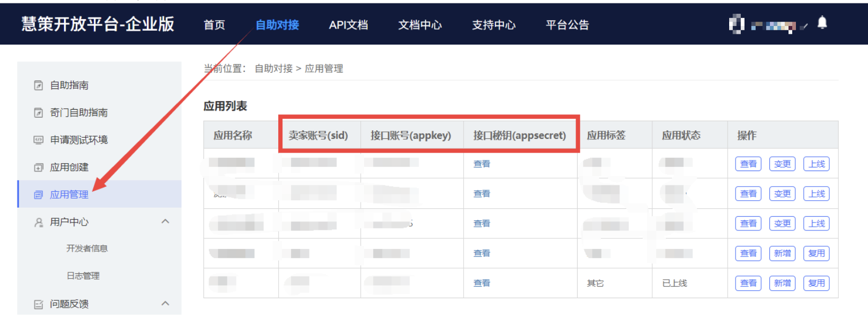Viewport: 868px width, 321px height.
Task: Click 应用管理 breadcrumb text
Action: tap(324, 69)
